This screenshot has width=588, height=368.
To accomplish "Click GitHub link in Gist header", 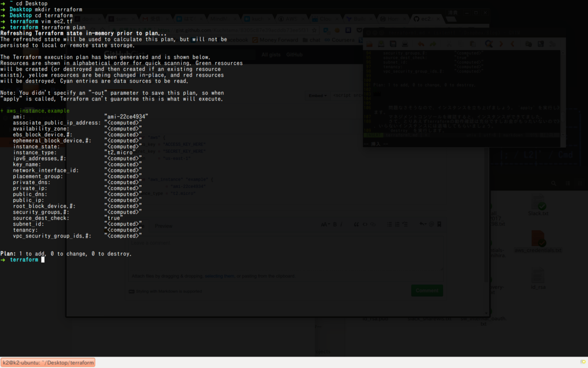I will 295,55.
